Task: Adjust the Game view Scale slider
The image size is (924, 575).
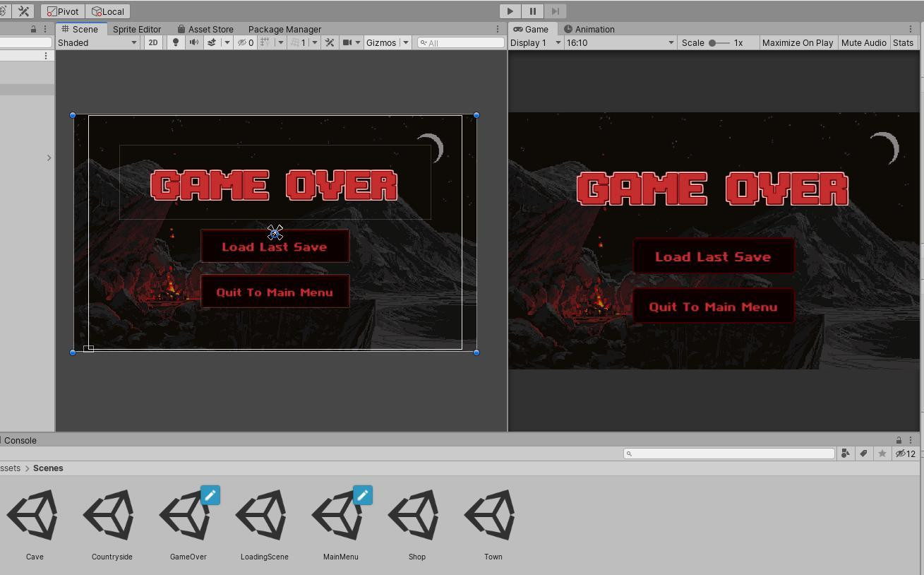Action: point(719,42)
